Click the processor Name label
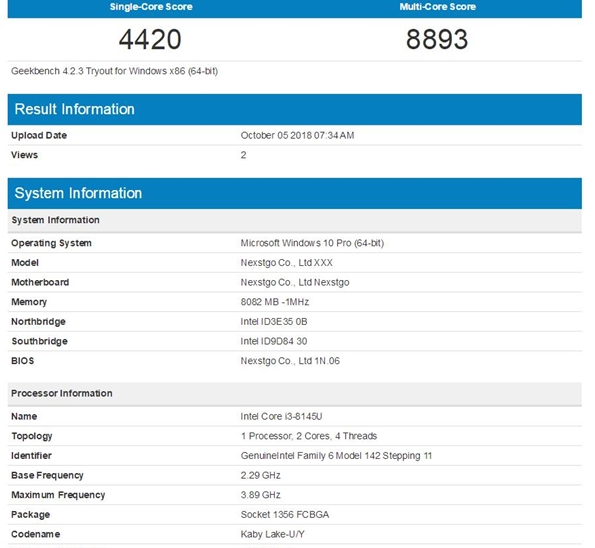Viewport: 595px width, 548px height. pyautogui.click(x=24, y=417)
